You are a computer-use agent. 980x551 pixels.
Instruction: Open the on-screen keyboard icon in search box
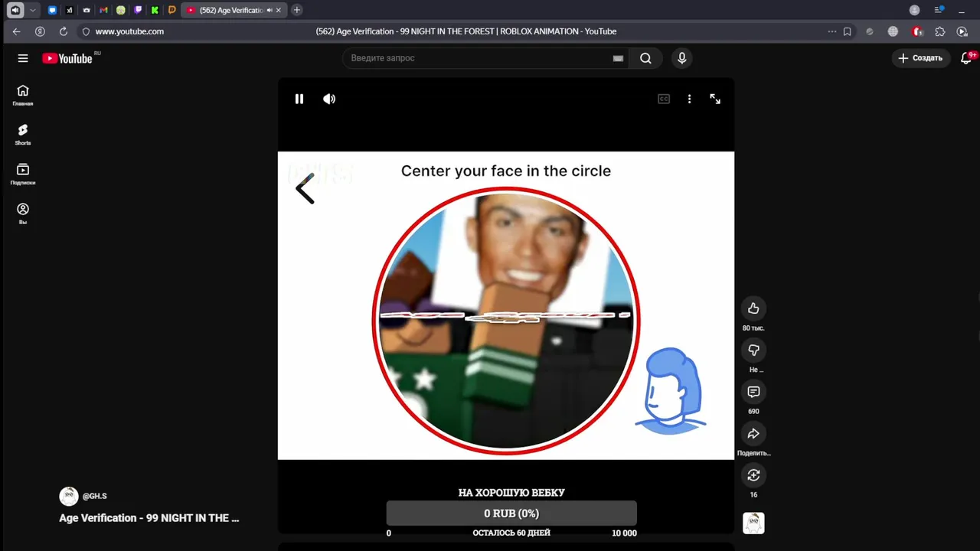(618, 58)
